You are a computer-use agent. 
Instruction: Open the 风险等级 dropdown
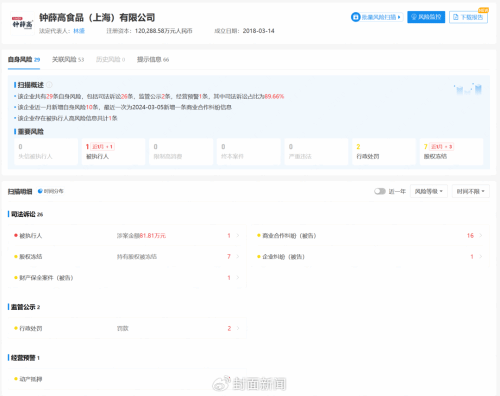[429, 191]
